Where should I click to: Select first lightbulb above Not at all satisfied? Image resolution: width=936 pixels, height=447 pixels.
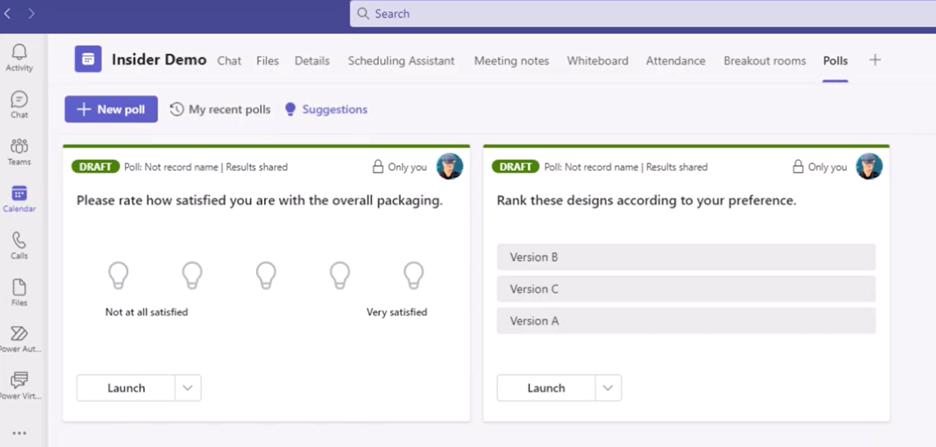tap(118, 276)
